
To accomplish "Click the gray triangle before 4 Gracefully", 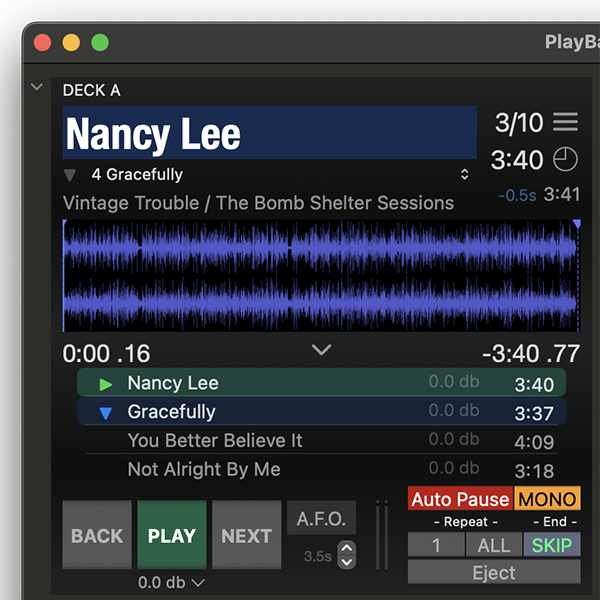I will point(69,175).
